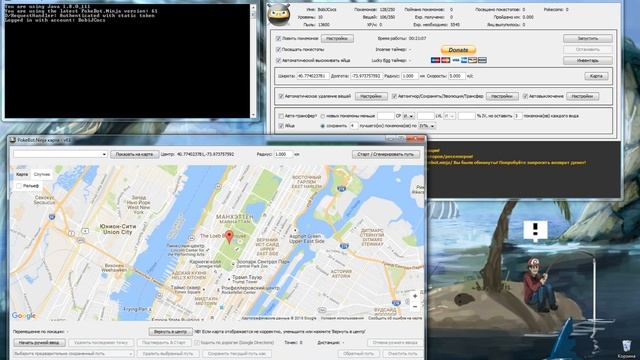Click the best Pokémon keep count field
Viewport: 640px width, 360px height.
[x=353, y=126]
